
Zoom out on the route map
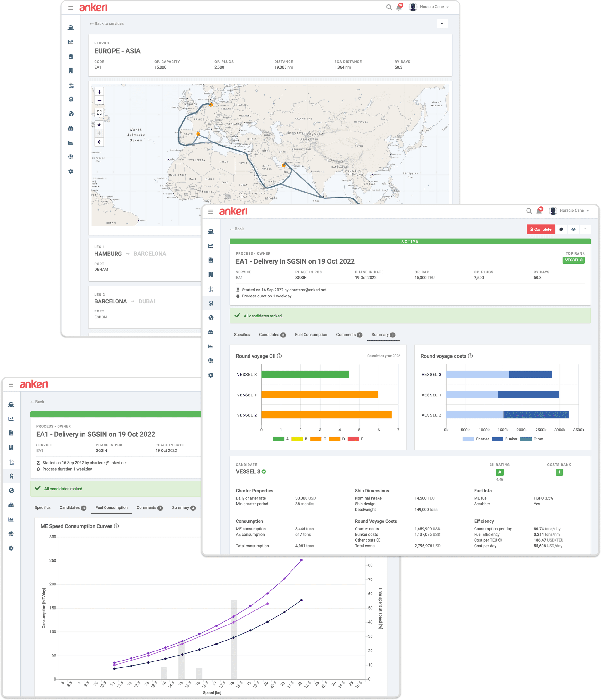pyautogui.click(x=99, y=100)
